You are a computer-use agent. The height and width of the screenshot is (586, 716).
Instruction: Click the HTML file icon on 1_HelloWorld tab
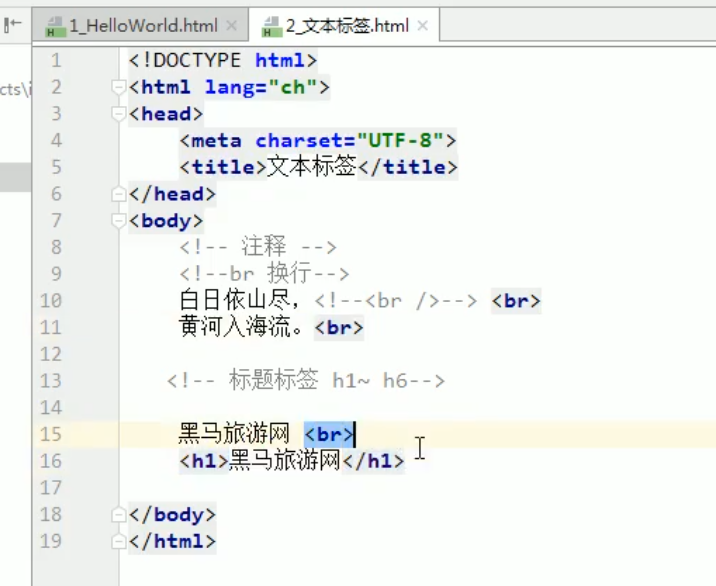click(x=55, y=26)
